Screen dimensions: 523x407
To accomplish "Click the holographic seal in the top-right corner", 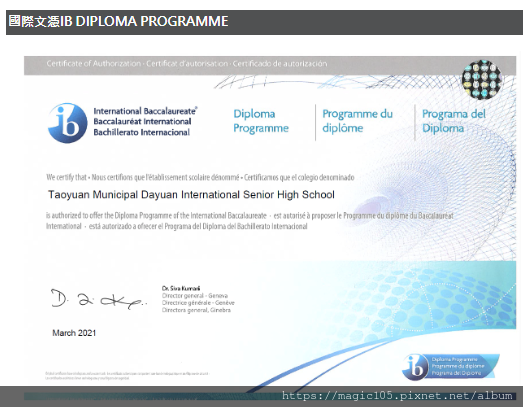I will [x=482, y=80].
